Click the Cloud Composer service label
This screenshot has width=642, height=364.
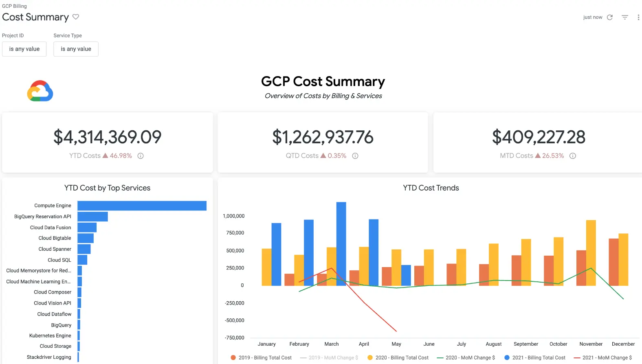pyautogui.click(x=53, y=292)
